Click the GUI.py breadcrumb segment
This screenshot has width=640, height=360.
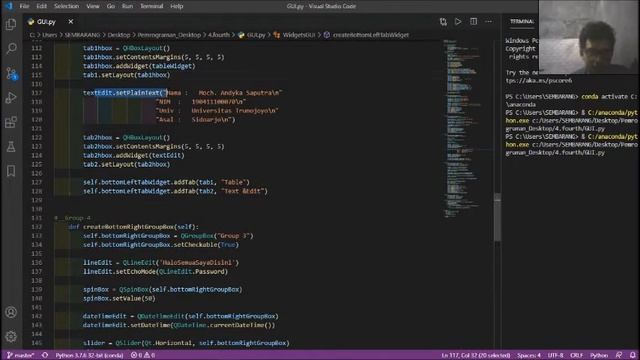[252, 35]
